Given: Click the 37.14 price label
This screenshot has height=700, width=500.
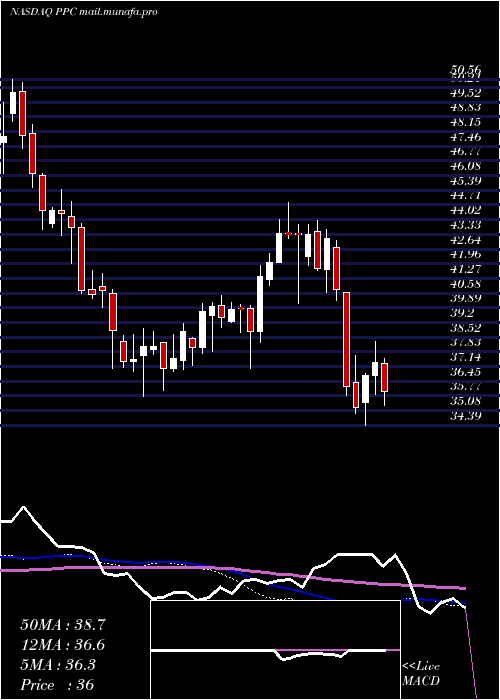Looking at the screenshot, I should (x=466, y=357).
